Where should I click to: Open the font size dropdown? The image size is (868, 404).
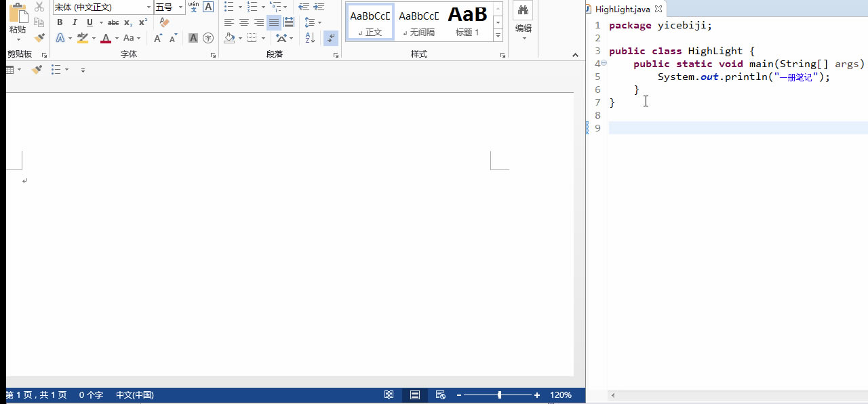tap(180, 7)
